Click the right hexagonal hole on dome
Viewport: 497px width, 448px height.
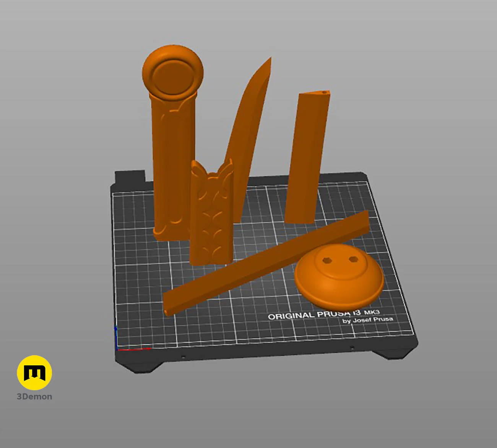(x=353, y=260)
